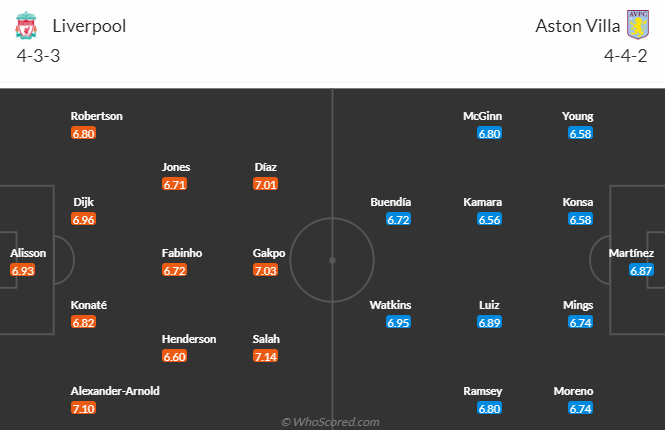Image resolution: width=665 pixels, height=430 pixels.
Task: Select player name Moreno
Action: click(x=573, y=391)
